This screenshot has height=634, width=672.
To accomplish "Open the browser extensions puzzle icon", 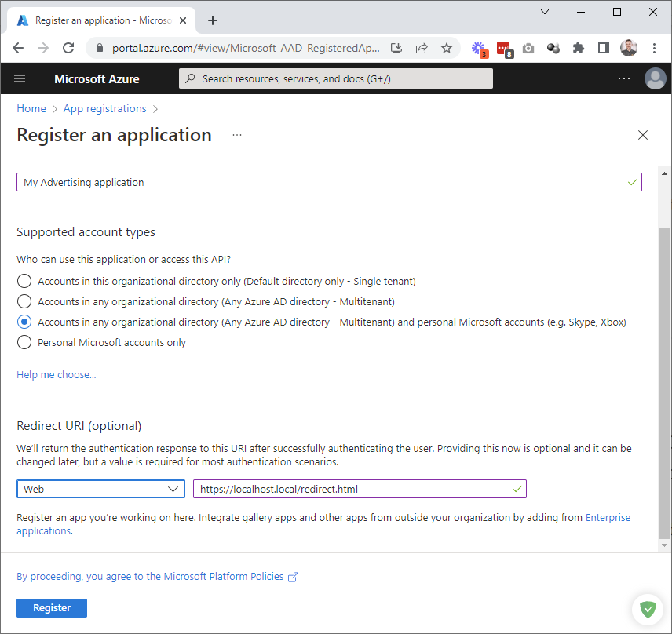I will (x=579, y=48).
